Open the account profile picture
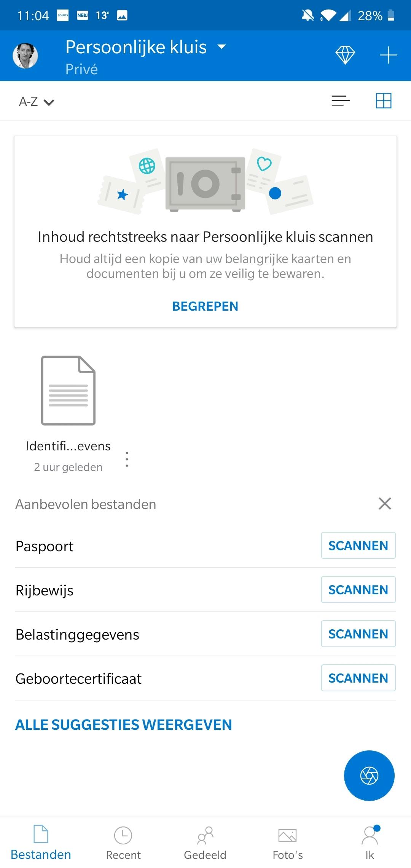Image resolution: width=411 pixels, height=868 pixels. click(x=25, y=56)
